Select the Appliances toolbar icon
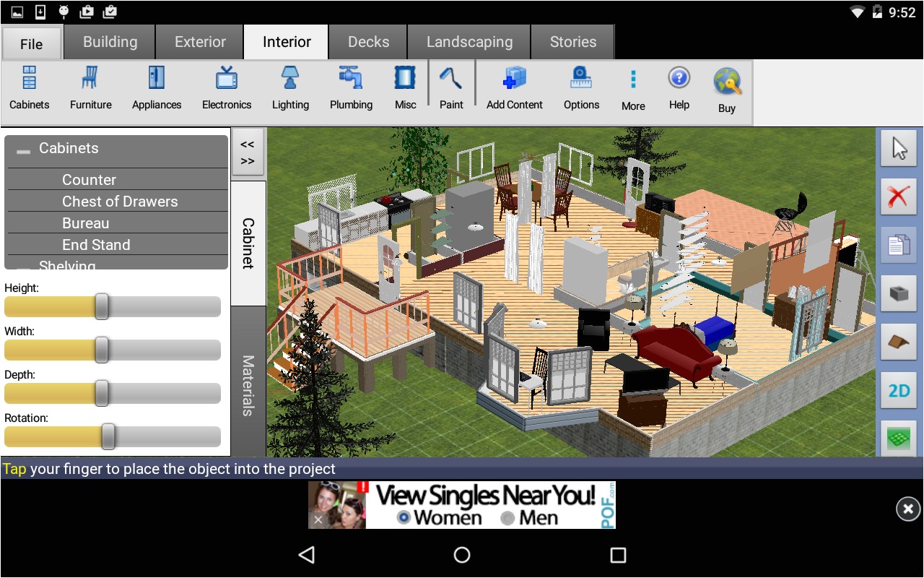924x578 pixels. (156, 87)
